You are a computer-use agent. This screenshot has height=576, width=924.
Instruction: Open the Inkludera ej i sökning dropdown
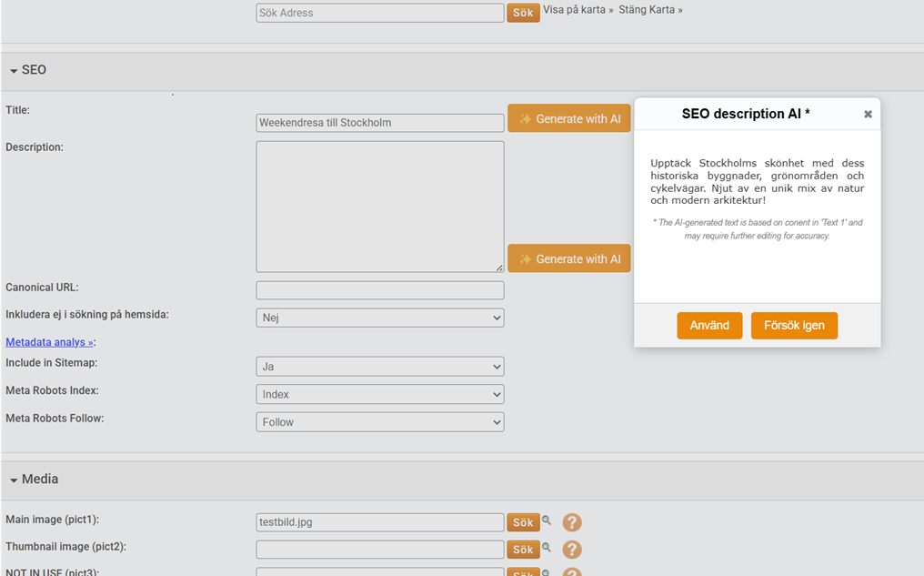[x=379, y=318]
